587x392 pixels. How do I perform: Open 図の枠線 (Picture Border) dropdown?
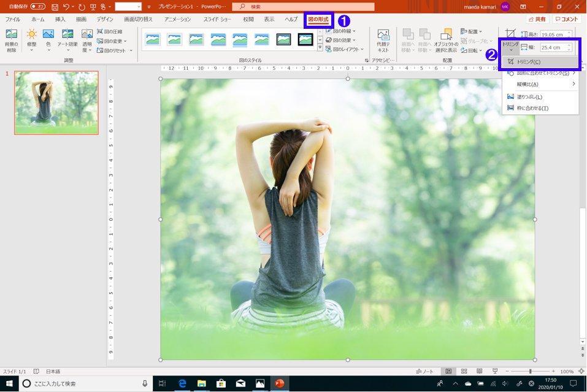point(340,31)
